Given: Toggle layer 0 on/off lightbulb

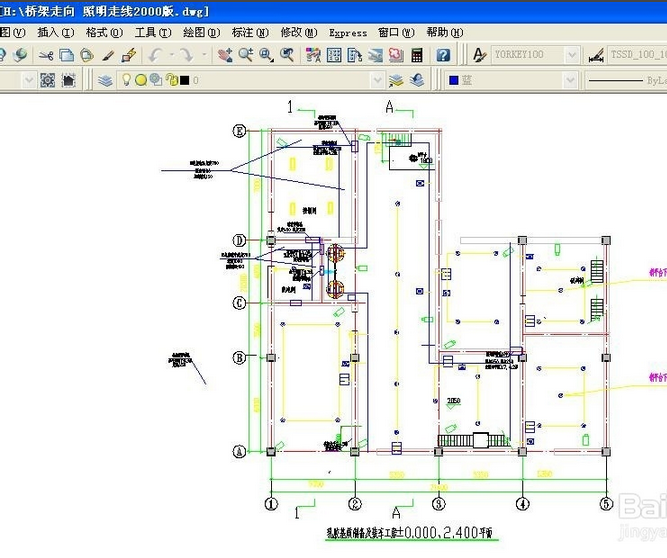Looking at the screenshot, I should coord(126,80).
